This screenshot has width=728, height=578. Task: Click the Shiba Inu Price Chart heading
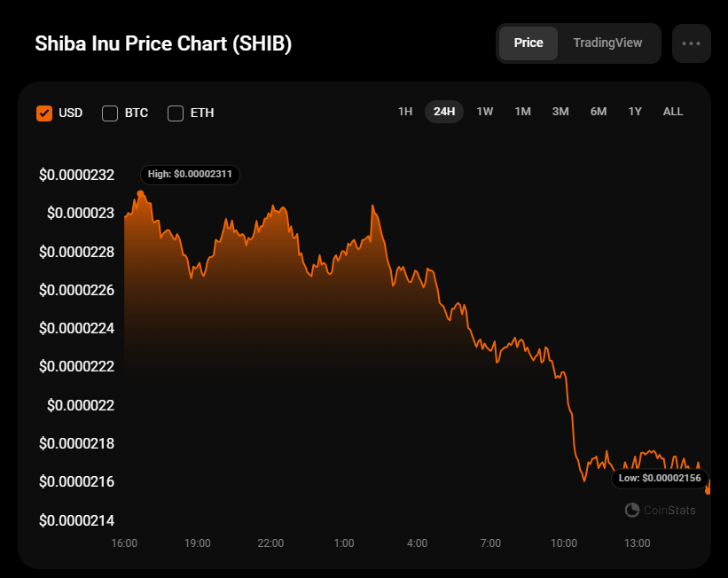[x=163, y=44]
